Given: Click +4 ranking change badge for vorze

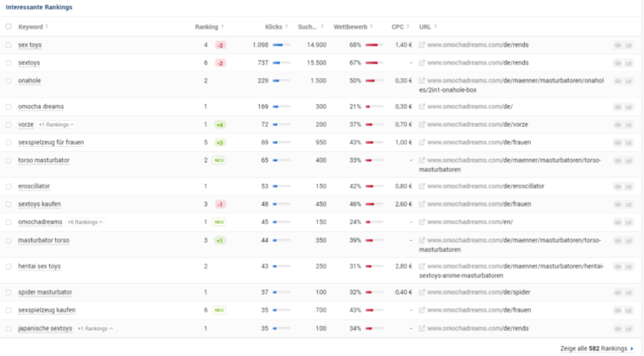Looking at the screenshot, I should click(221, 125).
